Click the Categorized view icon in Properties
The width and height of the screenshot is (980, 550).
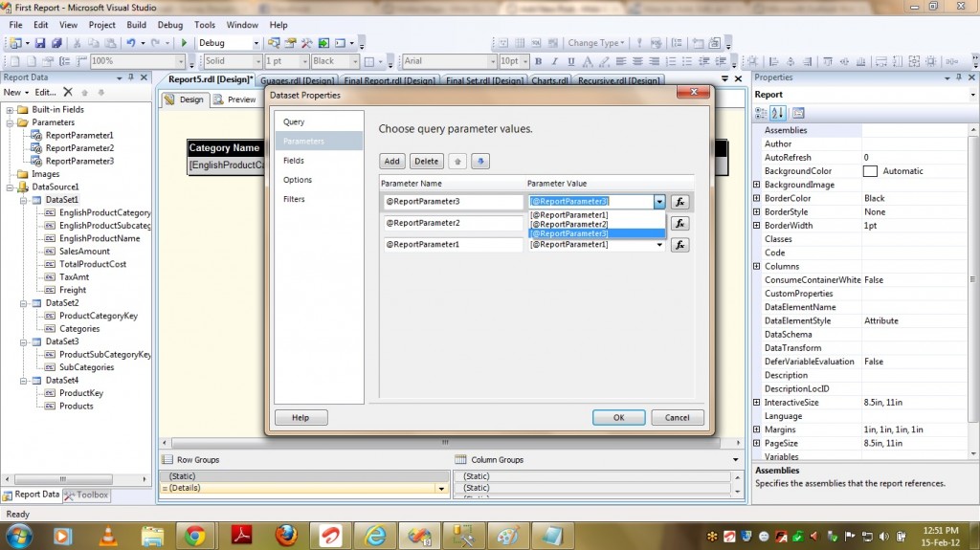click(764, 113)
